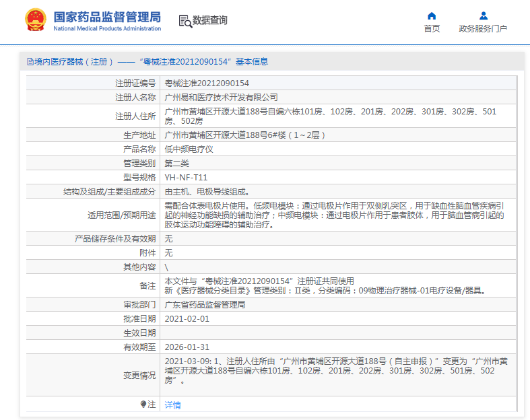Screen dimensions: 530x420
Task: Click the 有效期至 label
Action: [x=139, y=347]
